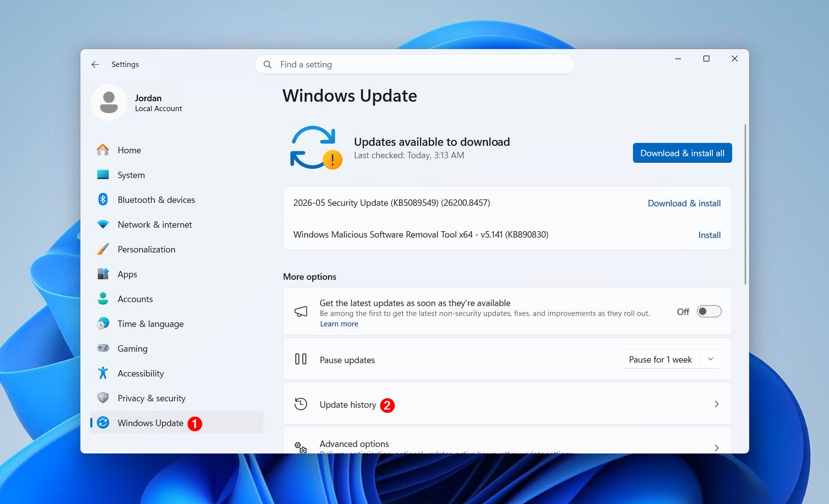Open Advanced options row
Image resolution: width=829 pixels, height=504 pixels.
click(x=507, y=441)
